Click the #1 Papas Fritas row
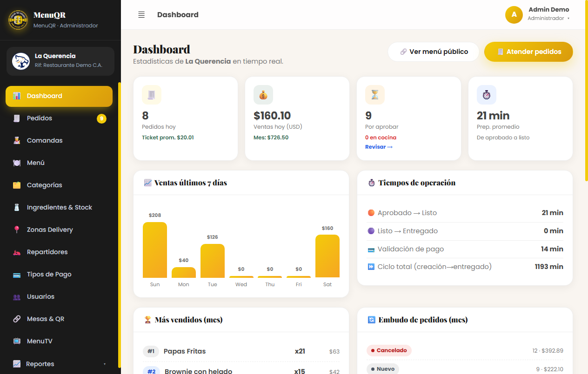Viewport: 588px width, 374px height. (241, 351)
